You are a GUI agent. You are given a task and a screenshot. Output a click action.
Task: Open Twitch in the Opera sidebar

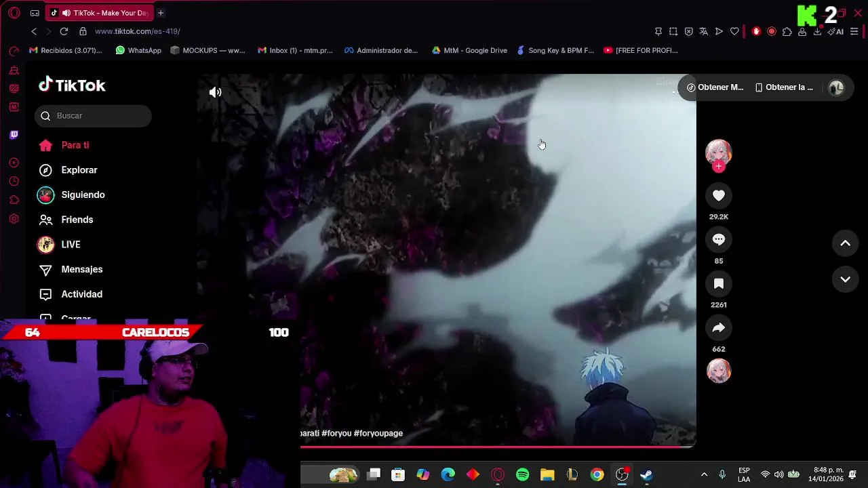point(14,135)
